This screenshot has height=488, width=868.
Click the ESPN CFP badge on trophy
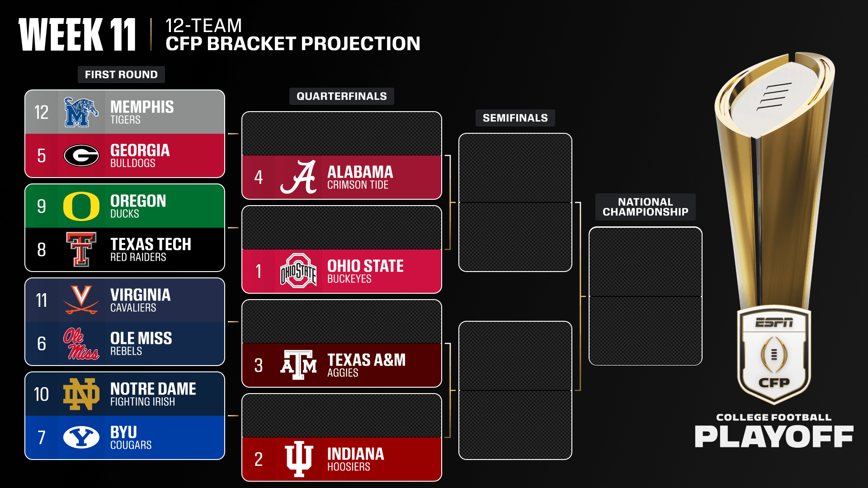coord(774,355)
